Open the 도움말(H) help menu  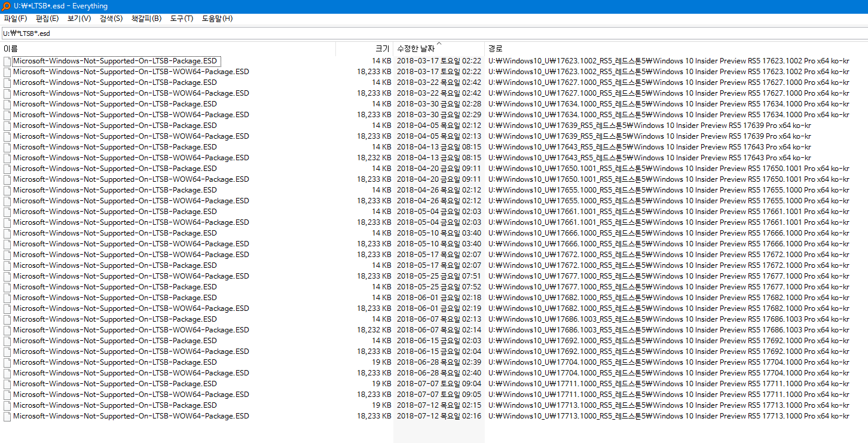click(x=217, y=19)
